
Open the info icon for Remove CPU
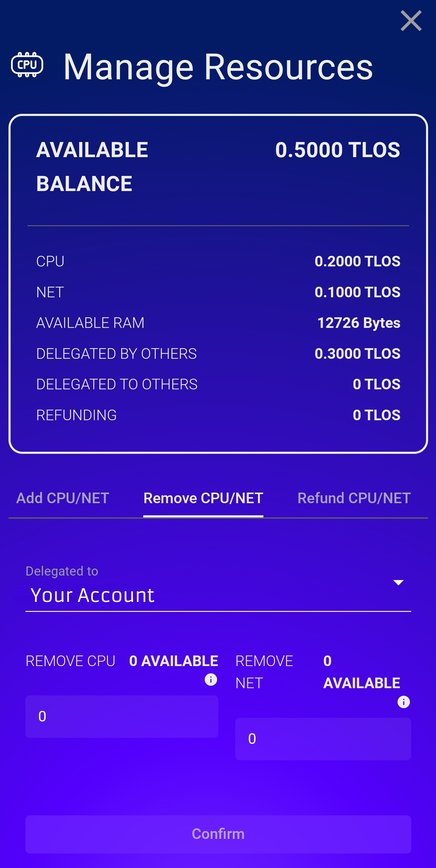(x=211, y=679)
